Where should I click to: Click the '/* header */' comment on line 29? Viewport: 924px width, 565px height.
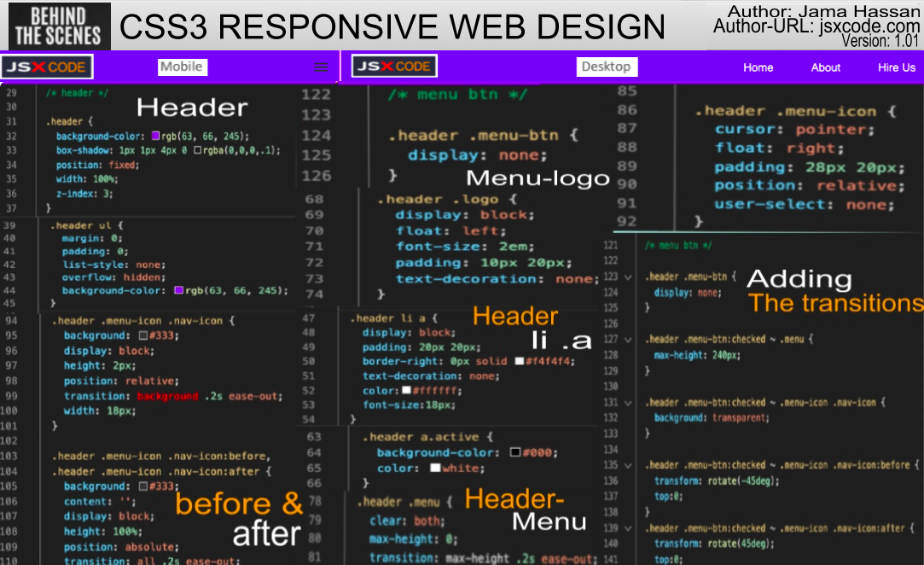tap(77, 92)
